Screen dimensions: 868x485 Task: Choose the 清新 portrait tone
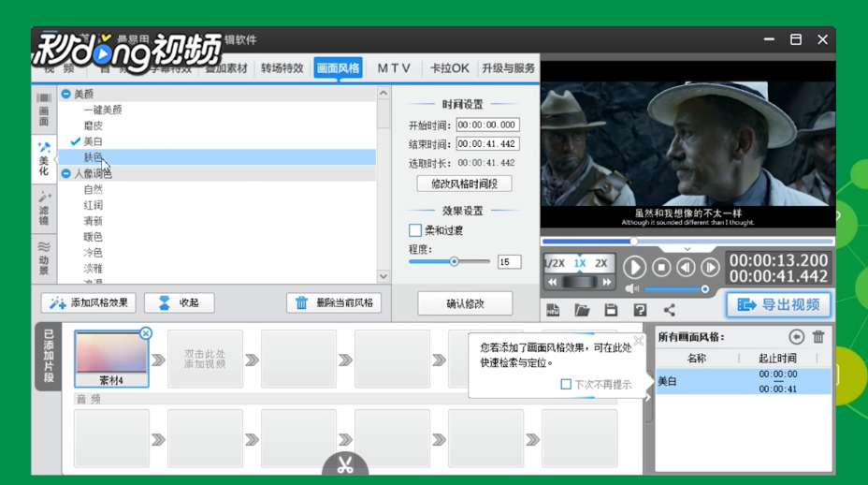point(93,221)
